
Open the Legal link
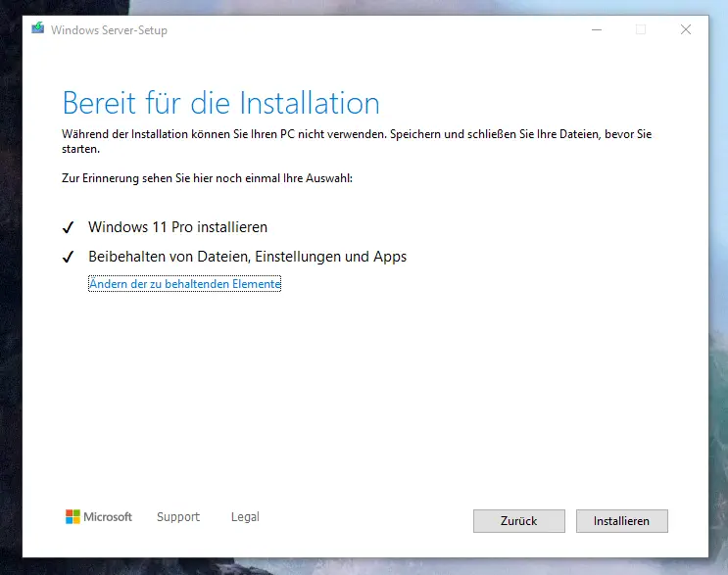pos(245,516)
